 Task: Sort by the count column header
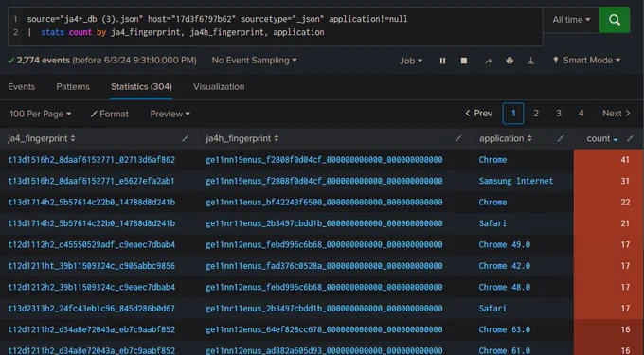pos(602,139)
